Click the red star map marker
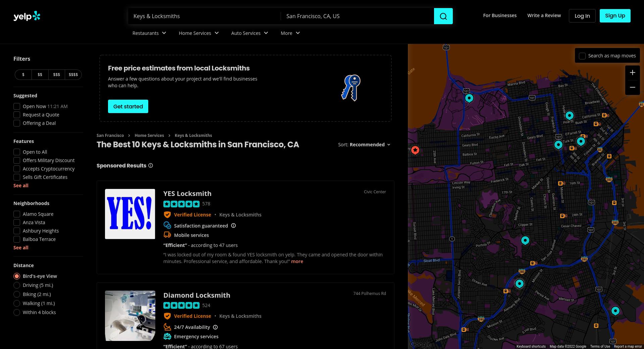The height and width of the screenshot is (349, 644). (415, 150)
